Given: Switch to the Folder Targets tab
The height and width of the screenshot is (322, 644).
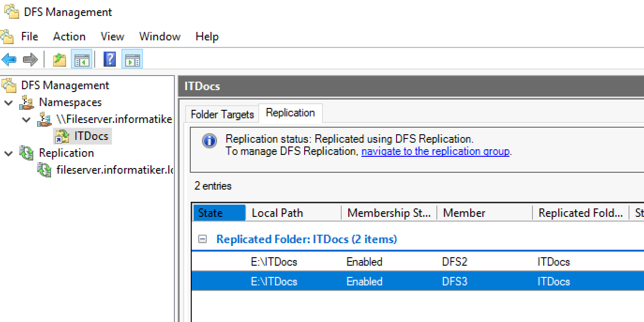Looking at the screenshot, I should pyautogui.click(x=222, y=114).
